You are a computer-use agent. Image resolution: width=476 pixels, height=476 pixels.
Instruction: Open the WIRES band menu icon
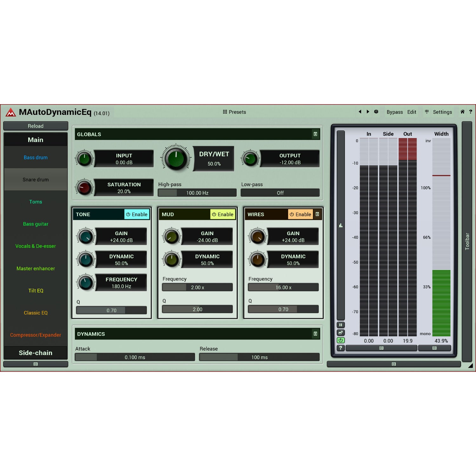[x=317, y=214]
